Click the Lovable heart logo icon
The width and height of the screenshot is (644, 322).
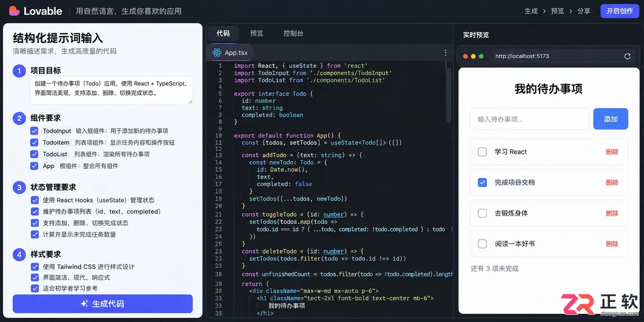[x=14, y=11]
